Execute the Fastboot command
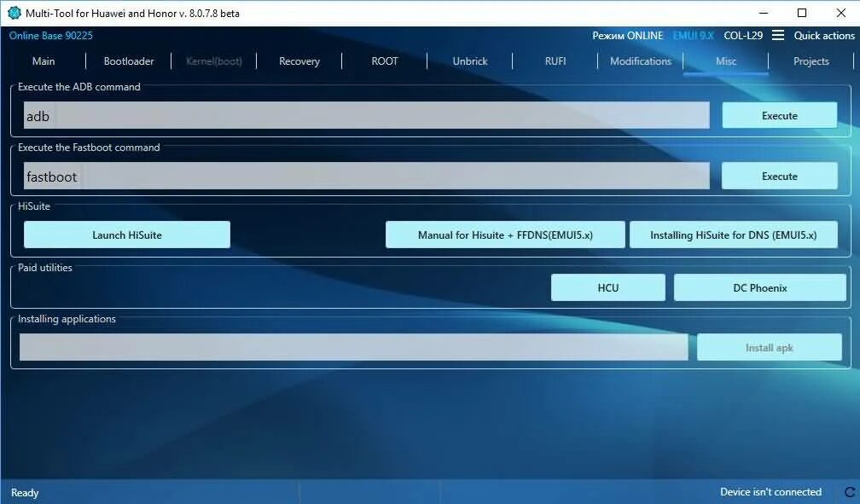860x504 pixels. click(x=780, y=176)
